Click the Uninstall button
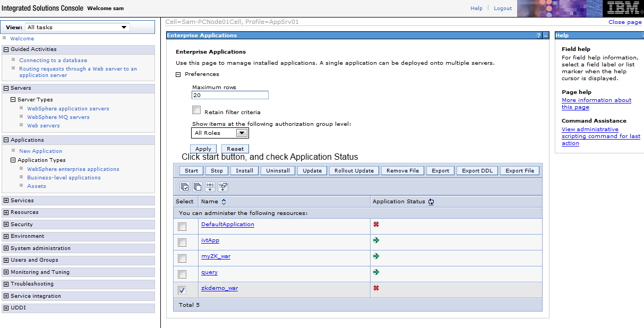The width and height of the screenshot is (644, 328). coord(278,171)
